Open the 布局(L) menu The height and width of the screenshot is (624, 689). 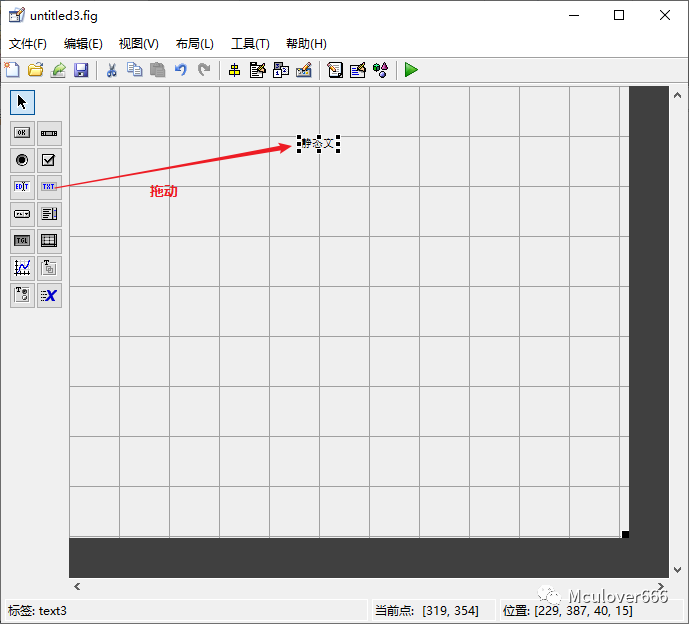point(195,44)
